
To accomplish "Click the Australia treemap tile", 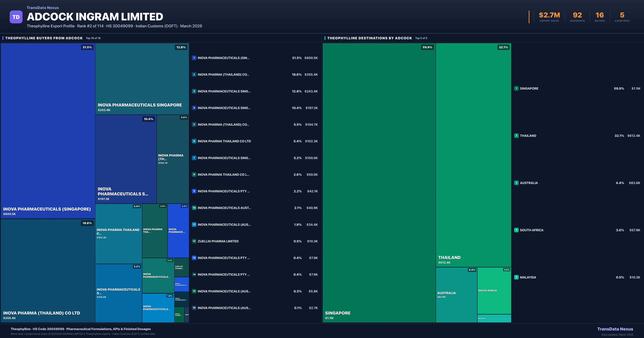I will pyautogui.click(x=456, y=295).
